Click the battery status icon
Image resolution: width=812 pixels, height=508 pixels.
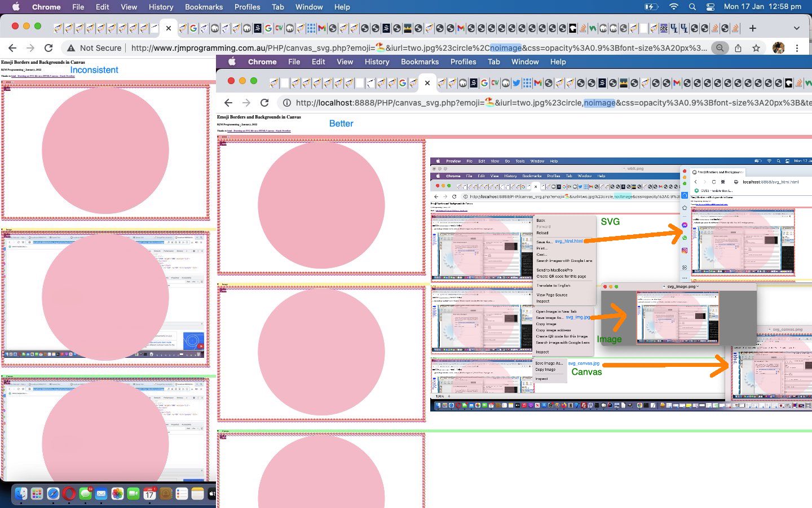click(651, 7)
